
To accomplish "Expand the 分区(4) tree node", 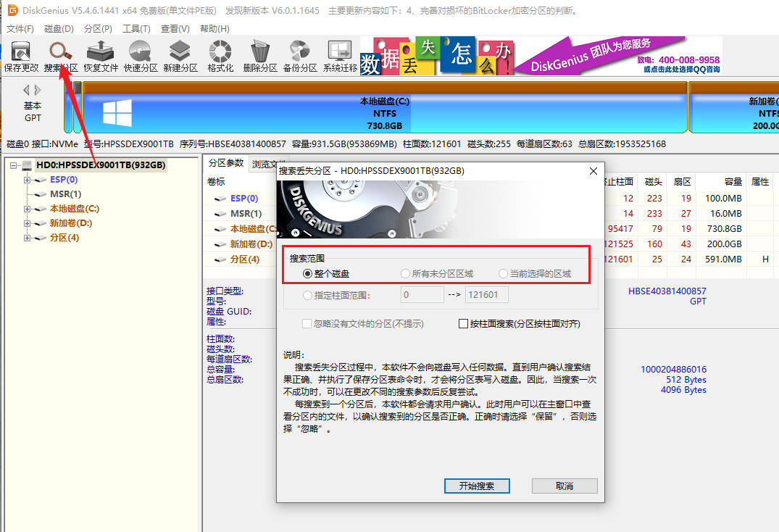I will pos(28,238).
